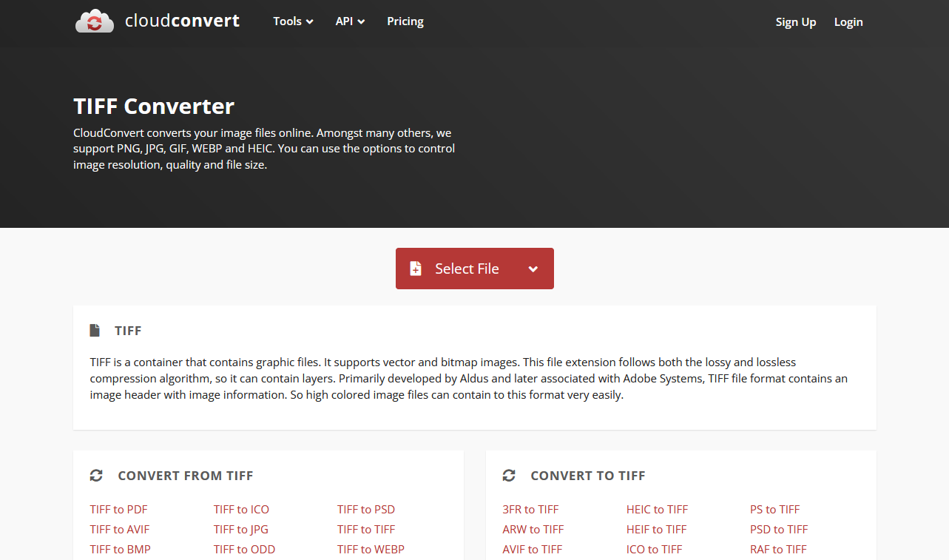This screenshot has width=949, height=560.
Task: Open the TIFF to PDF converter
Action: [119, 509]
